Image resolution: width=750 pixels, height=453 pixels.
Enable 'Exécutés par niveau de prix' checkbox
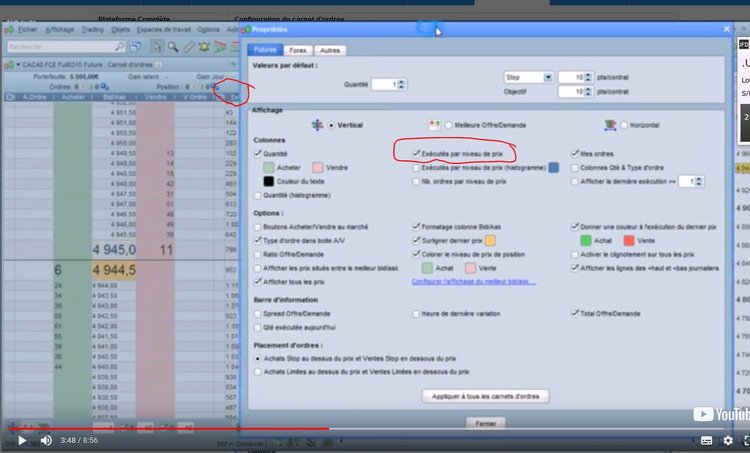415,154
